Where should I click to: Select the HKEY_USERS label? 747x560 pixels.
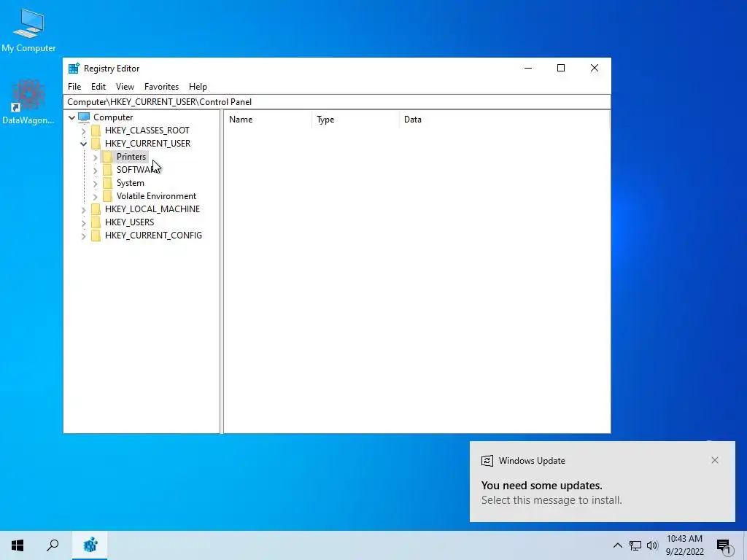[130, 222]
